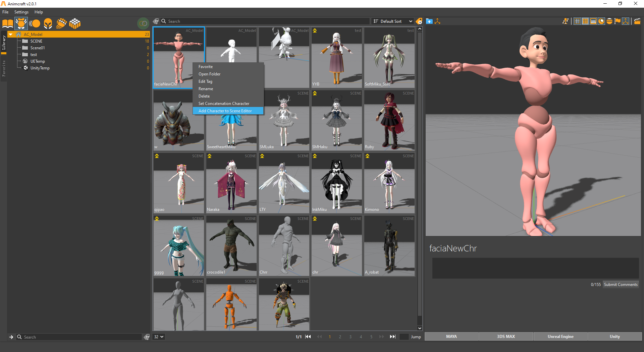Image resolution: width=644 pixels, height=352 pixels.
Task: Choose Delete in context menu
Action: point(228,96)
